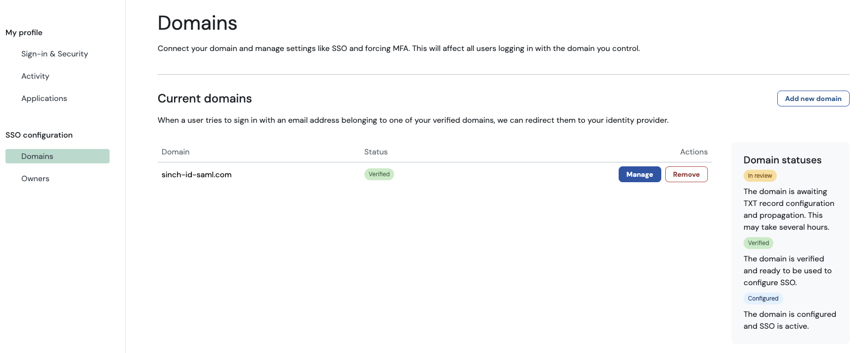This screenshot has height=353, width=868.
Task: Open Applications in the sidebar
Action: pos(44,99)
